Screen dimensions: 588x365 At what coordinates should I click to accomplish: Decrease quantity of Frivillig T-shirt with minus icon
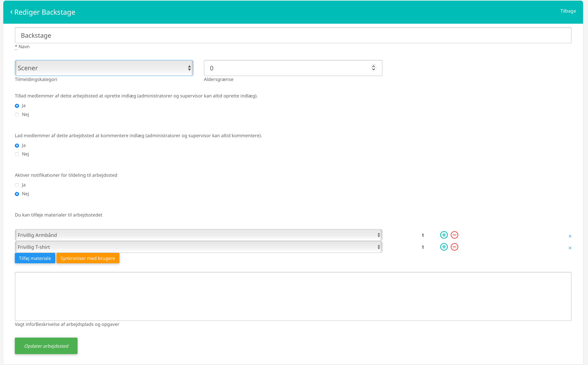click(x=454, y=247)
